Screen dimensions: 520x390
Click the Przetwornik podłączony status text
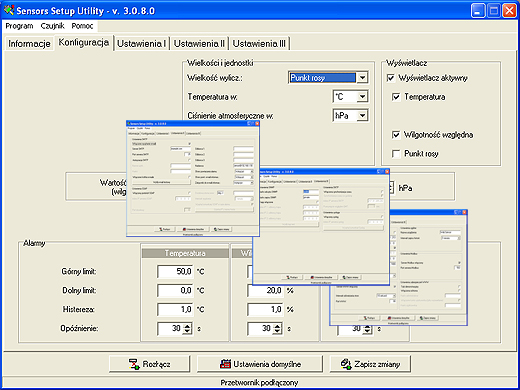pos(259,383)
